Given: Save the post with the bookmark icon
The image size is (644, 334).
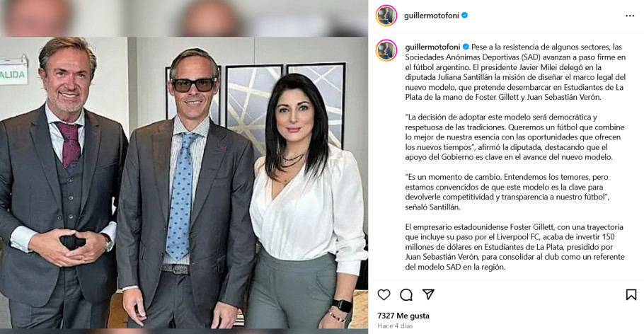Looking at the screenshot, I should pos(631,294).
